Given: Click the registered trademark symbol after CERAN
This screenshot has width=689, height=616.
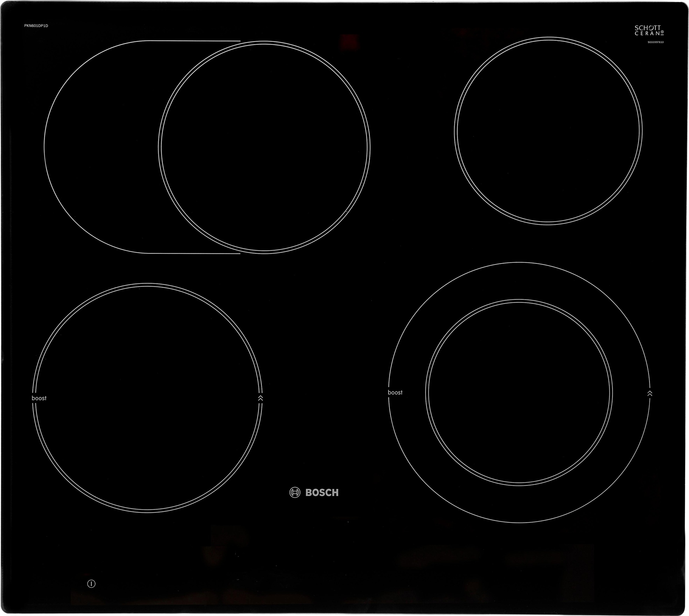Looking at the screenshot, I should (662, 33).
